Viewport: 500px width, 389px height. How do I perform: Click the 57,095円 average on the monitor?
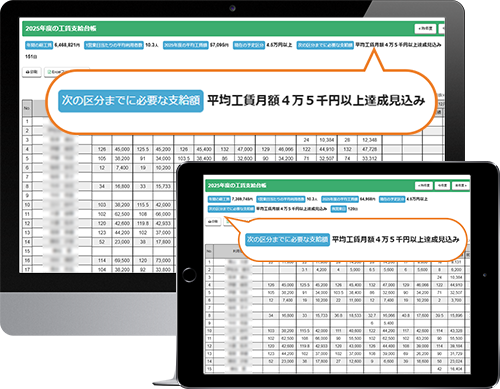pos(219,45)
